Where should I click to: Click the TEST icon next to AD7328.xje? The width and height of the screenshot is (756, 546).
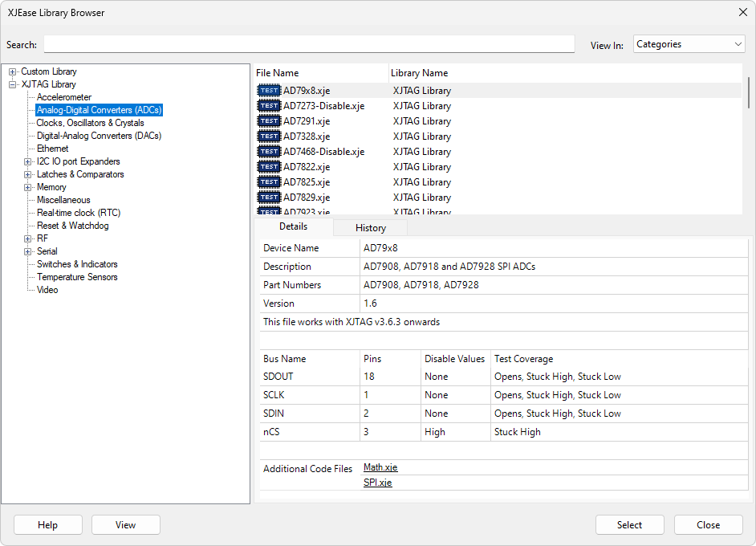(x=269, y=136)
